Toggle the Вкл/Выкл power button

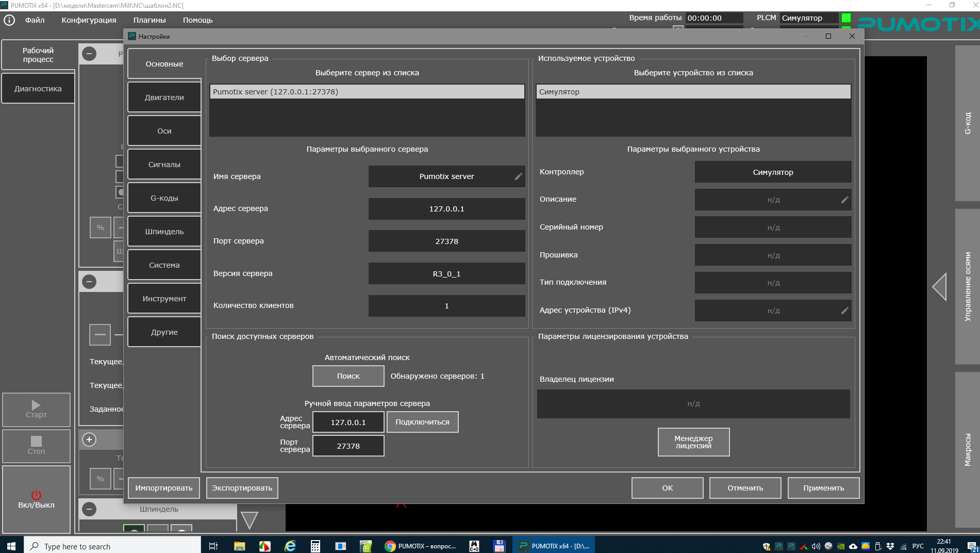click(36, 499)
